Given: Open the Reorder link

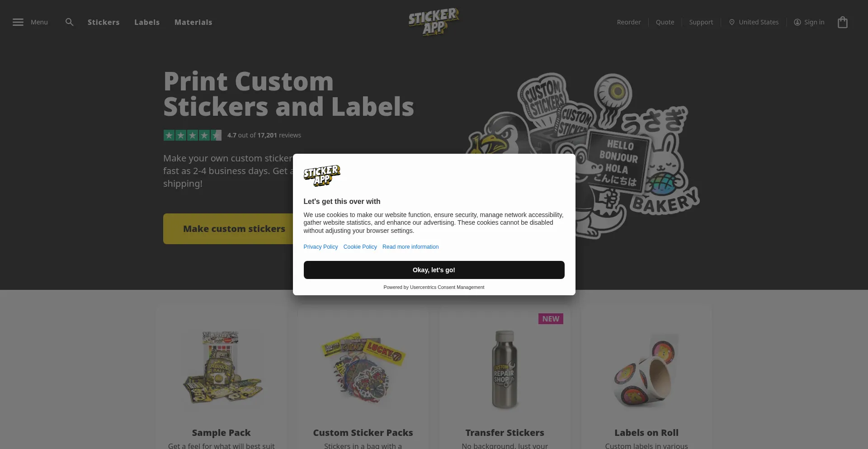Looking at the screenshot, I should (x=629, y=22).
